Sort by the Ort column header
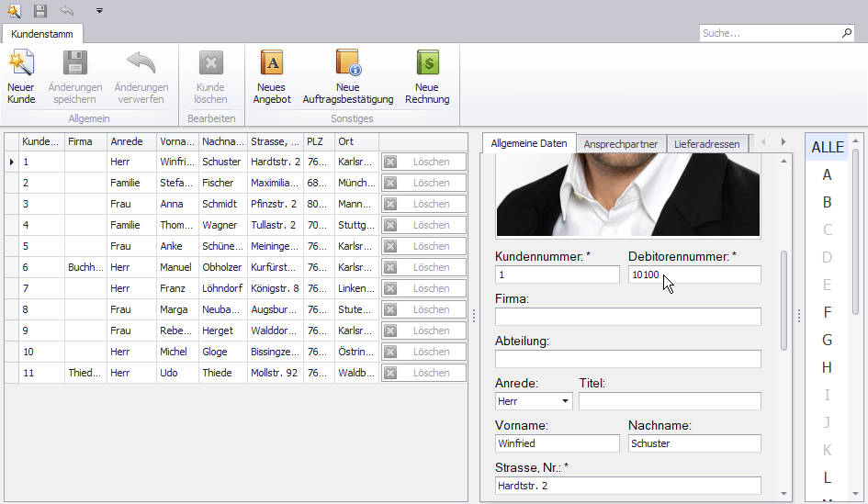Image resolution: width=868 pixels, height=504 pixels. click(x=357, y=141)
